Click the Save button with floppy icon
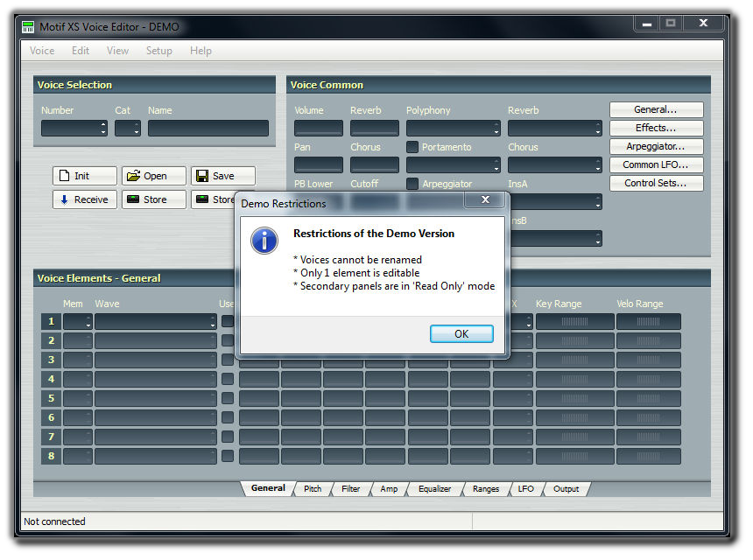Screen dimensions: 753x560 [x=222, y=176]
